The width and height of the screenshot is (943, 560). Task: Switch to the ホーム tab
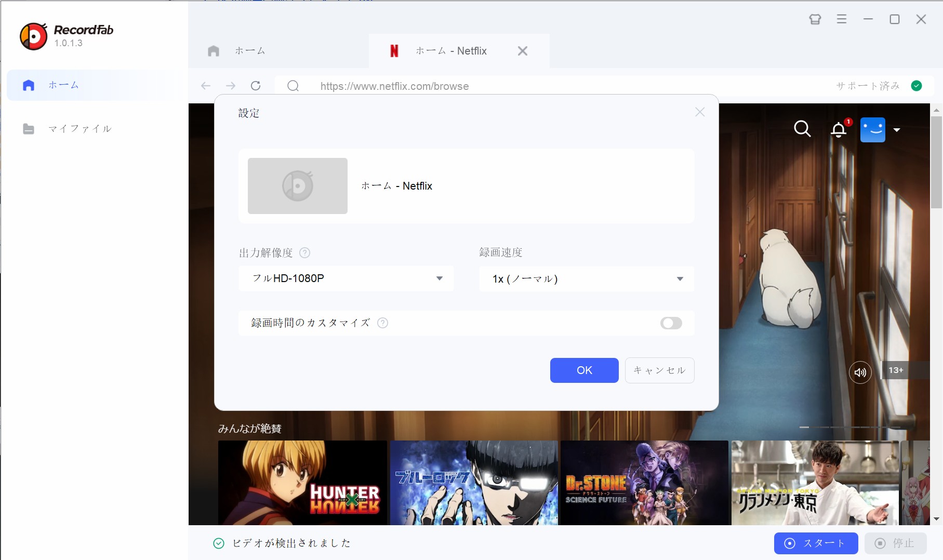click(278, 51)
